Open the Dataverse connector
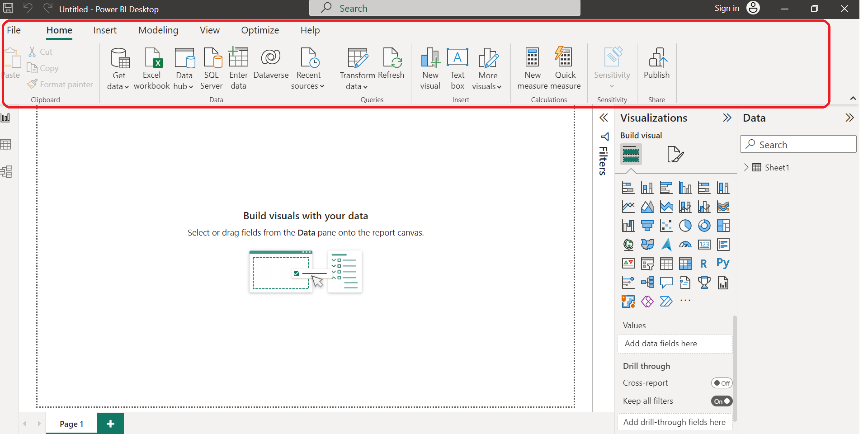Screen dimensions: 868x434 [x=271, y=63]
